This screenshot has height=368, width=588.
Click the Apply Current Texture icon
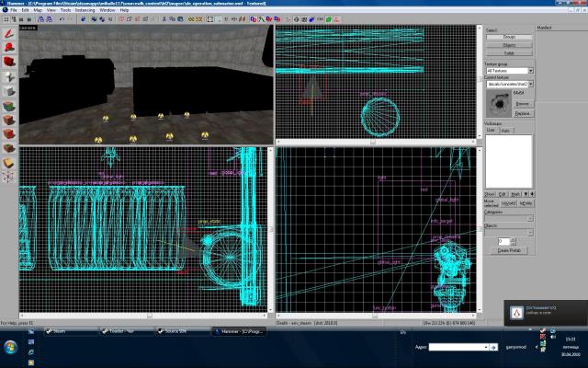pyautogui.click(x=8, y=121)
